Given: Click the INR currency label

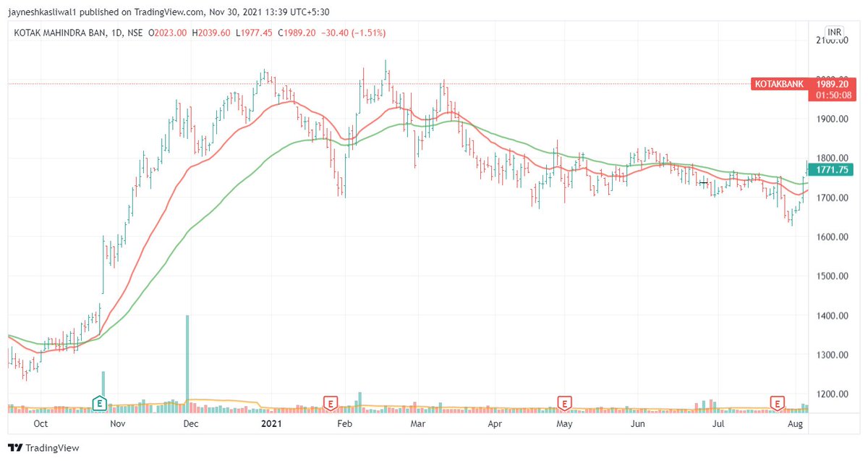Looking at the screenshot, I should (x=835, y=33).
